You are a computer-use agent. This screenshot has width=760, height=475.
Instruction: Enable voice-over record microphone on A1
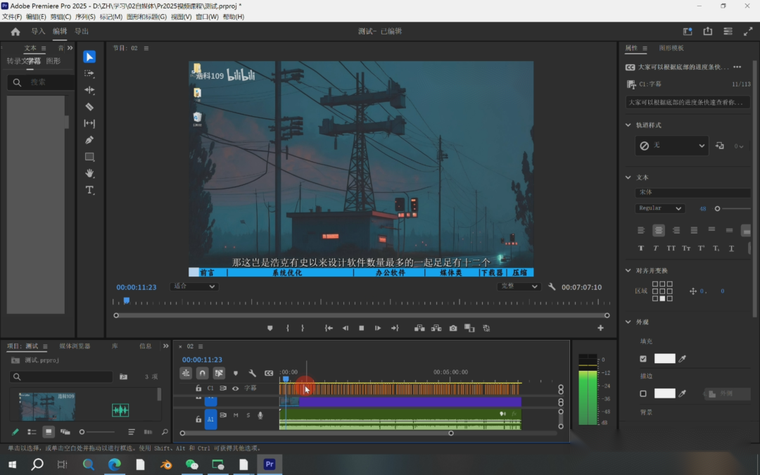point(260,415)
